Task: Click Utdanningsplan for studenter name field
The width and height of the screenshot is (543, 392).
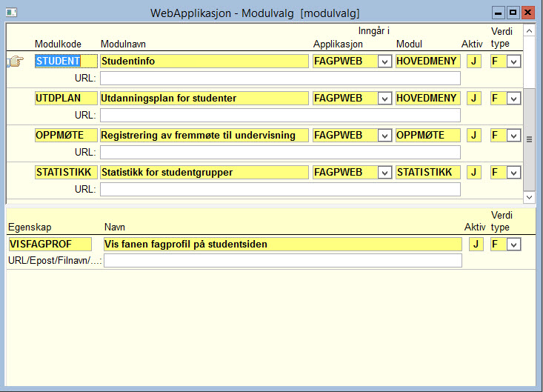Action: [x=204, y=99]
